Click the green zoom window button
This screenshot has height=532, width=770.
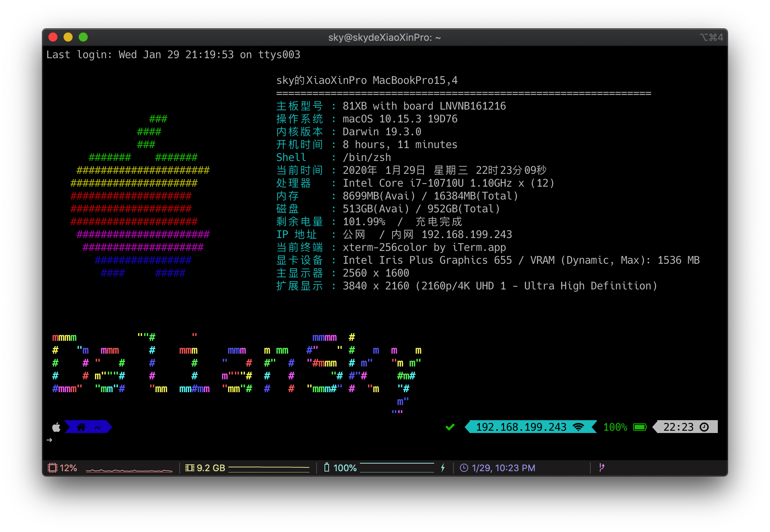click(83, 37)
